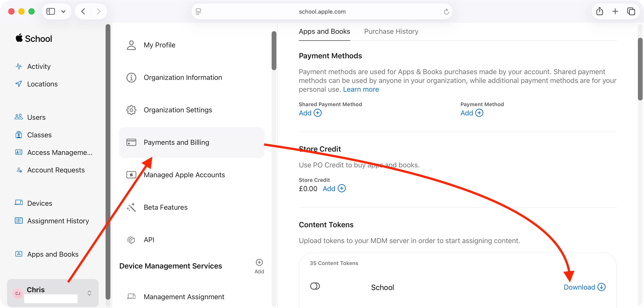Open Locations via its arrow icon
This screenshot has height=308, width=644.
19,84
